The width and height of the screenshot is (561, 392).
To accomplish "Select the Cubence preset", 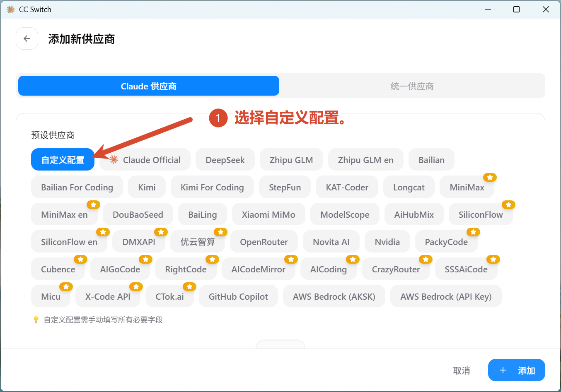I will [58, 269].
